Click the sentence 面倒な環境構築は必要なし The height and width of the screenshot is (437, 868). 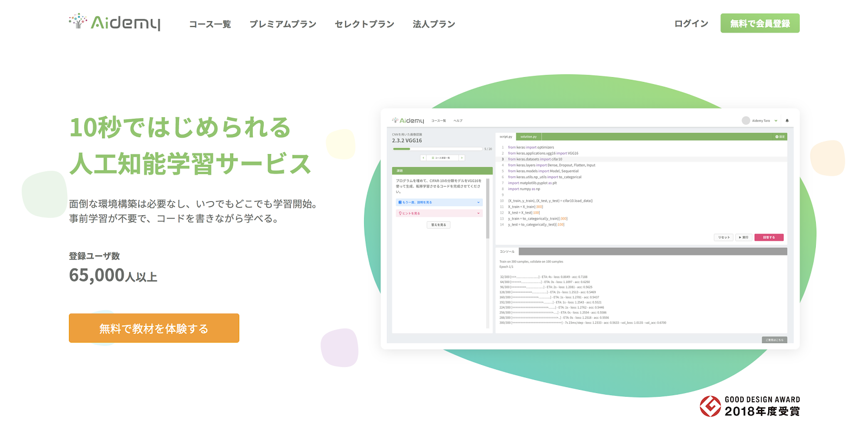click(x=127, y=204)
